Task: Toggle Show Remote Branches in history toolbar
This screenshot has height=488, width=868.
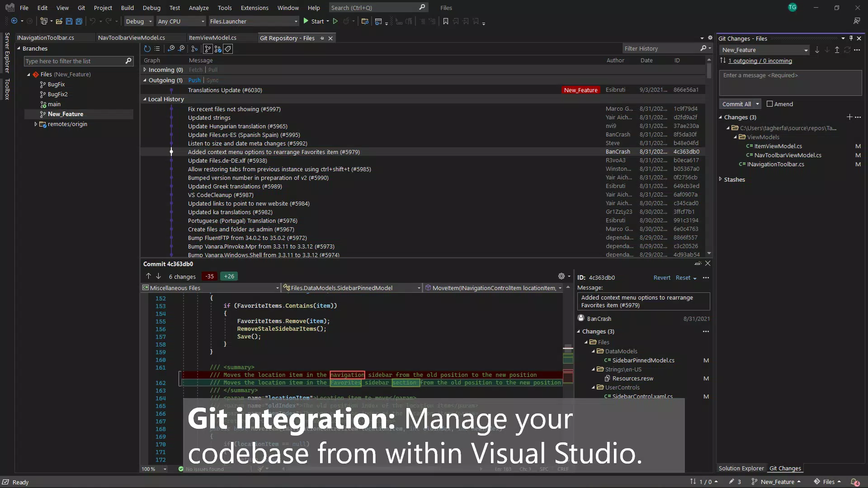Action: point(218,49)
